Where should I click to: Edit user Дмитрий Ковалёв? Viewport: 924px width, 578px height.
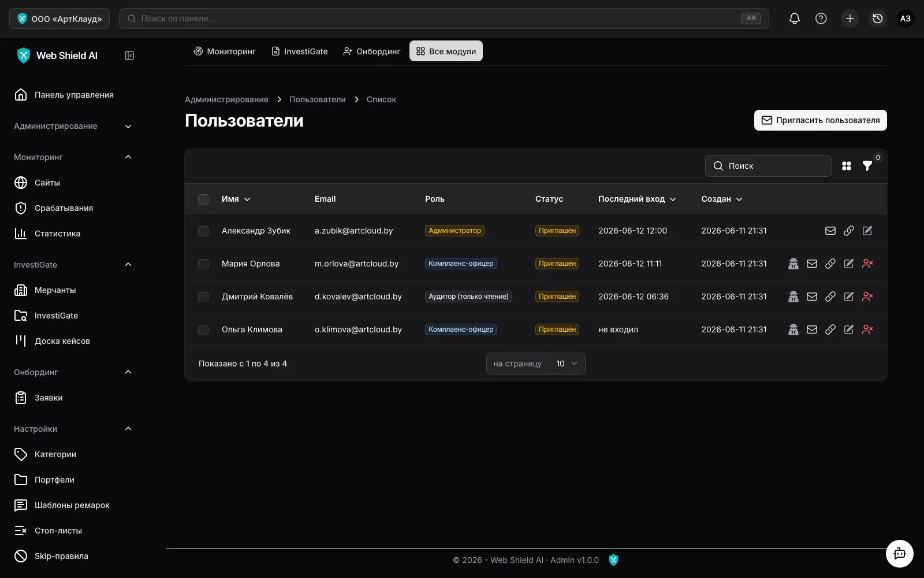(x=849, y=297)
